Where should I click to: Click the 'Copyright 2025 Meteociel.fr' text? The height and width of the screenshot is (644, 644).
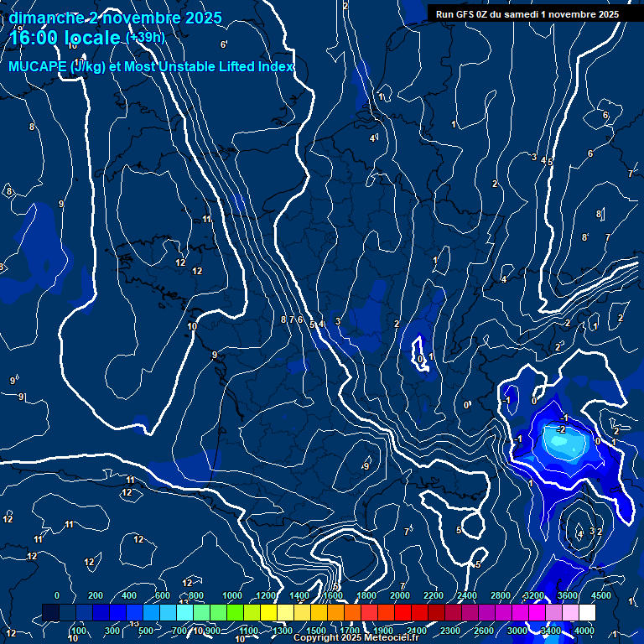coord(356,637)
